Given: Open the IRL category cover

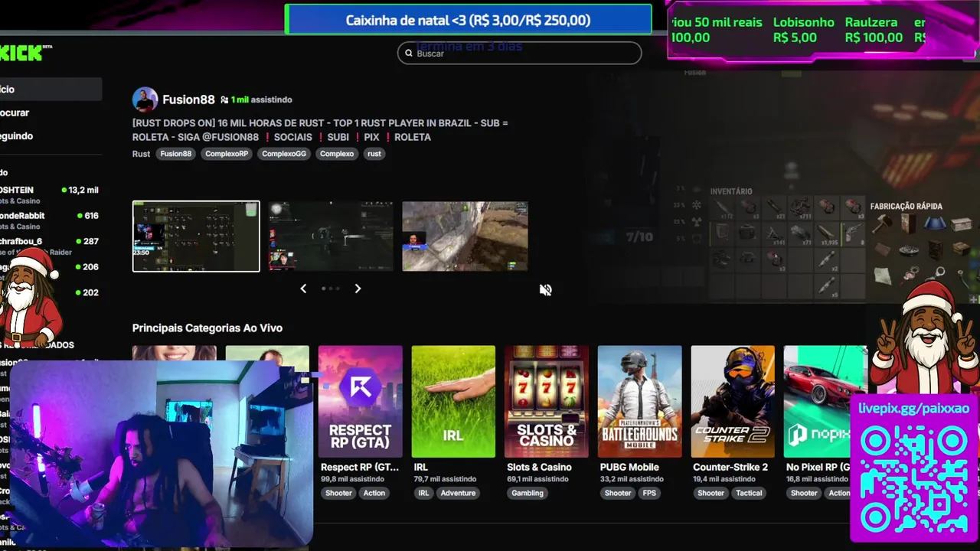Looking at the screenshot, I should pos(453,402).
